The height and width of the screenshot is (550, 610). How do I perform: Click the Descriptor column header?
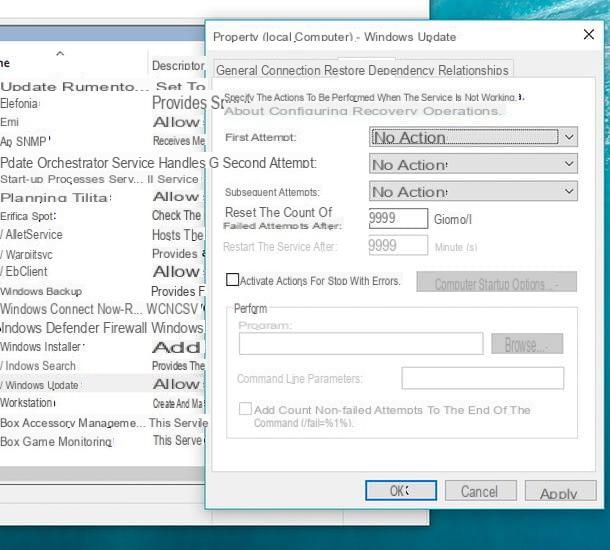pos(177,65)
